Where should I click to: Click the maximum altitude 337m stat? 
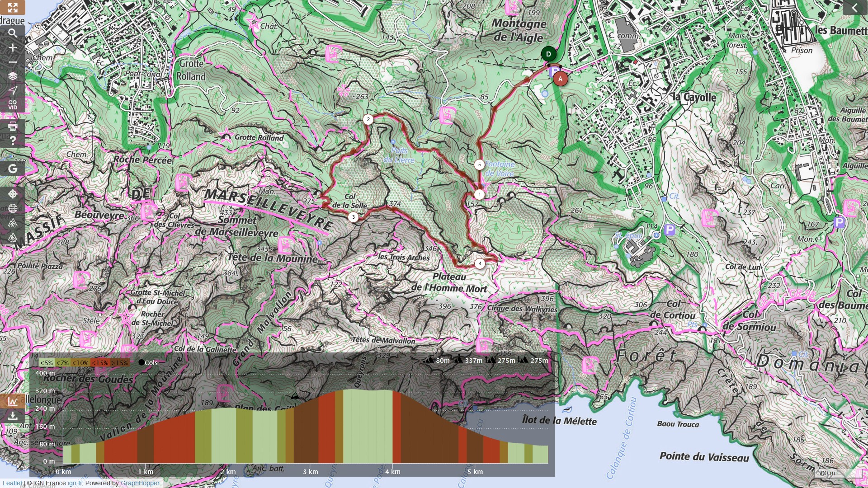point(468,361)
